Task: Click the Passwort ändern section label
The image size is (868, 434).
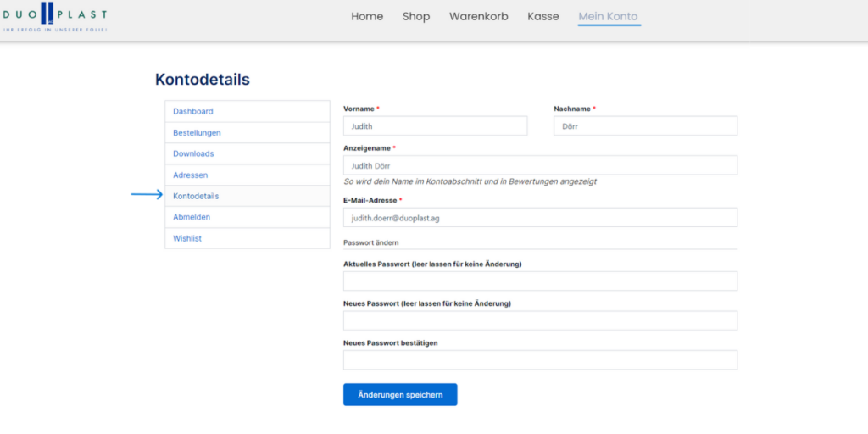Action: point(371,242)
